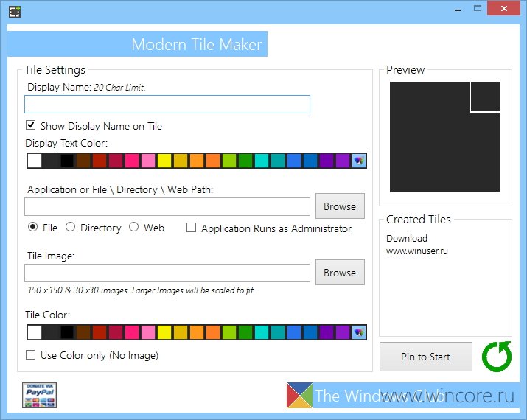Select www.winuser.ru in Created Tiles

[x=416, y=251]
